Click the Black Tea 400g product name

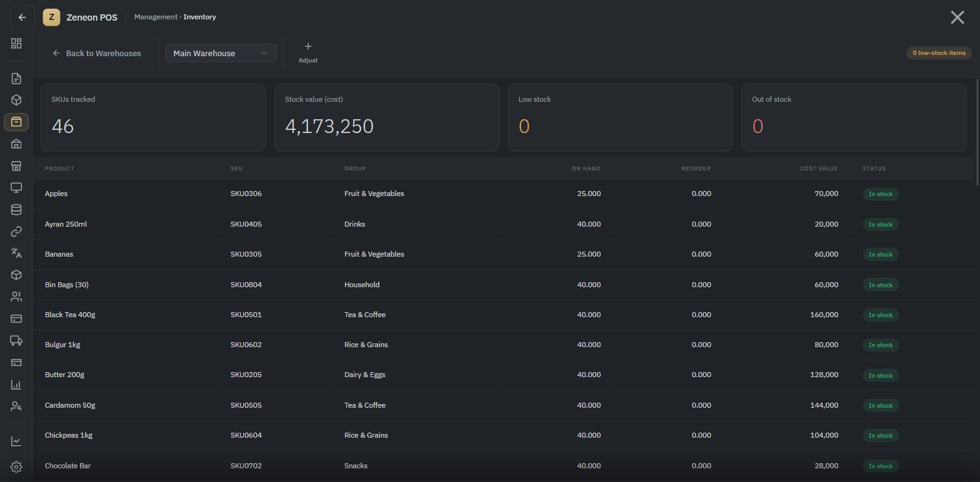[70, 315]
